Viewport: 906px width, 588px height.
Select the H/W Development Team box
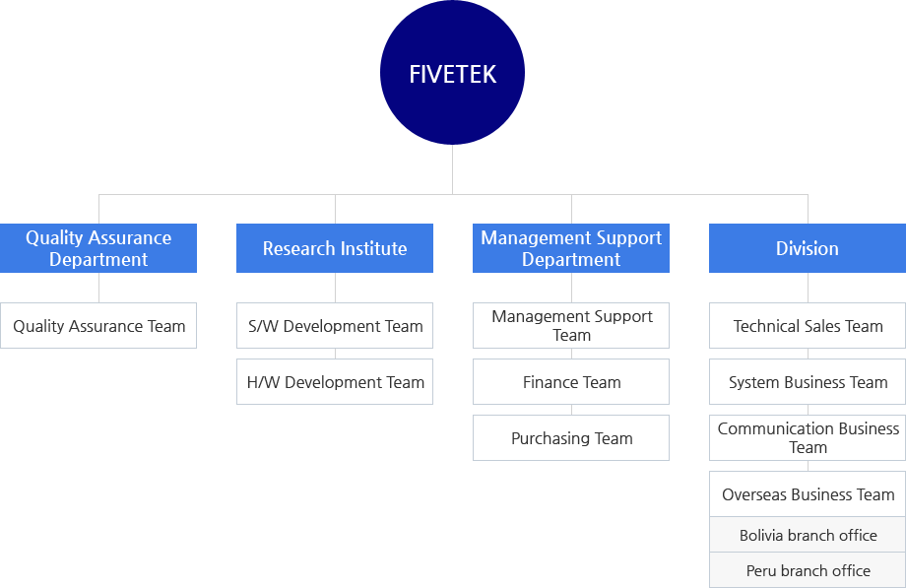tap(335, 381)
